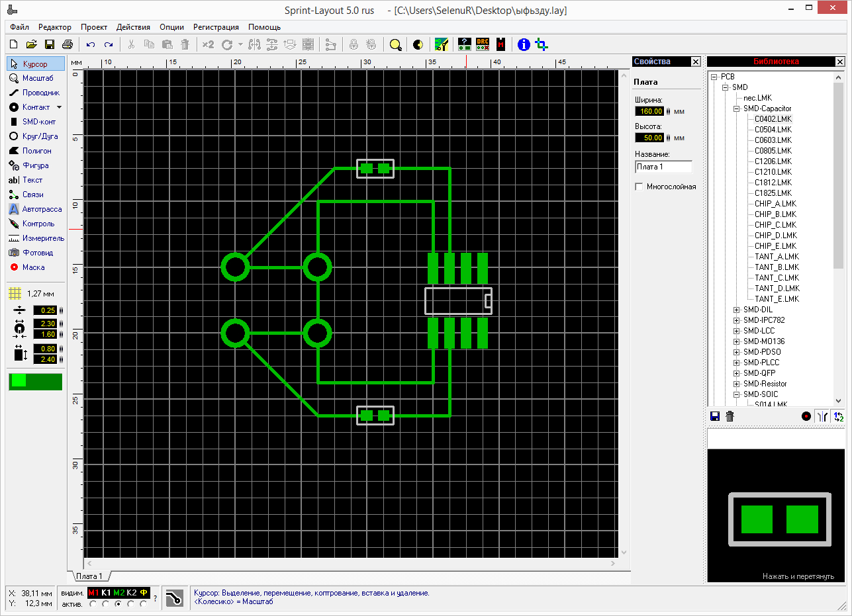Expand the SMD-DIL tree node

pos(737,310)
